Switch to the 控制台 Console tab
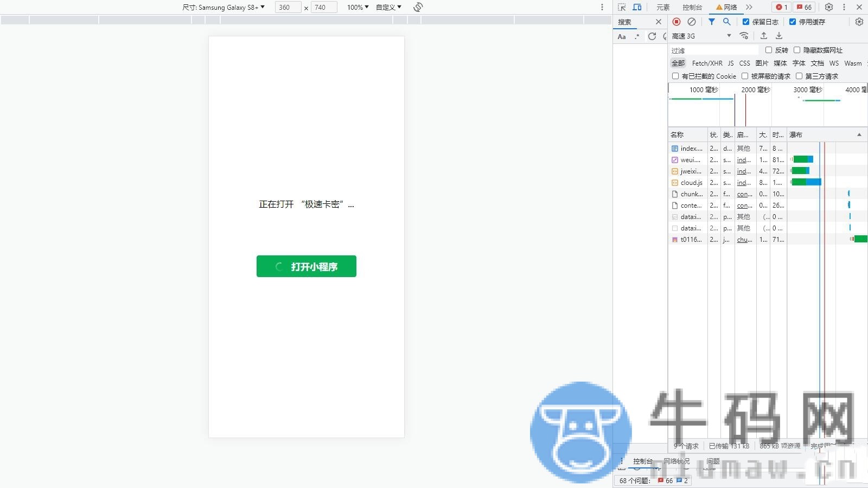 coord(692,7)
